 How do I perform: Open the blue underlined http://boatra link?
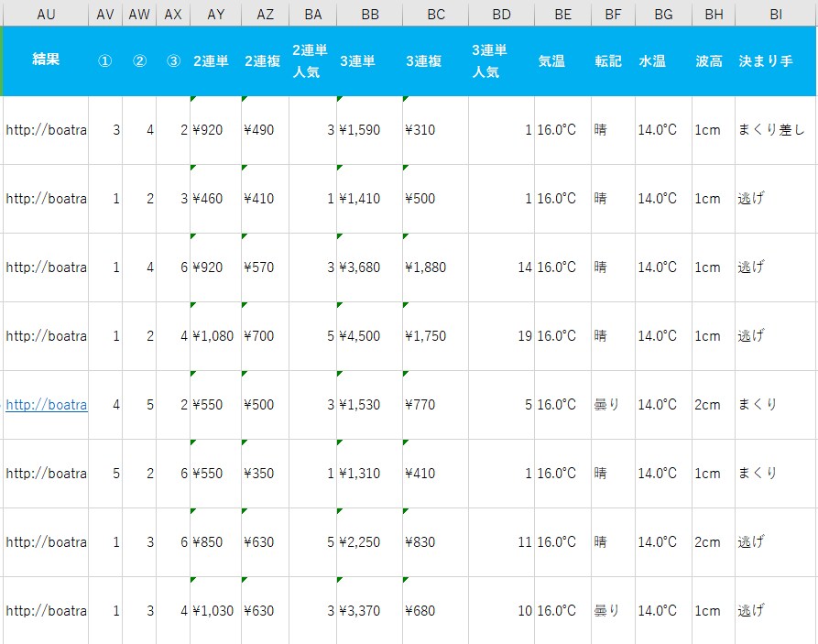click(x=47, y=405)
